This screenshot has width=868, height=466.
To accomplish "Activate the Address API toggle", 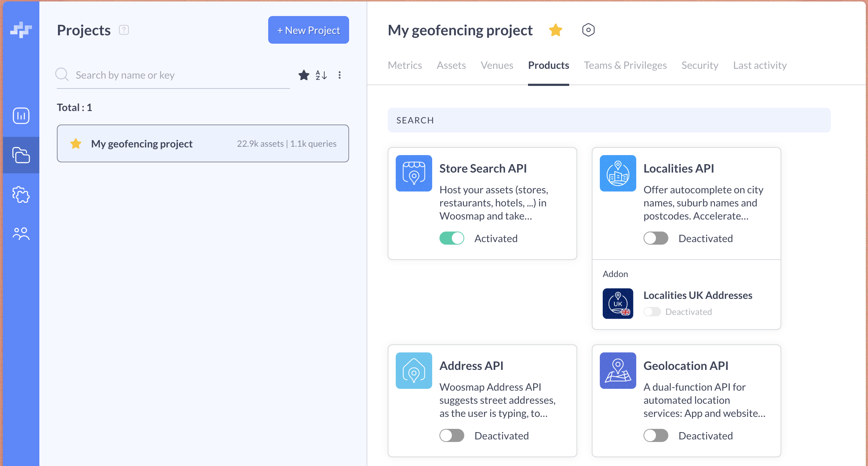I will click(451, 435).
